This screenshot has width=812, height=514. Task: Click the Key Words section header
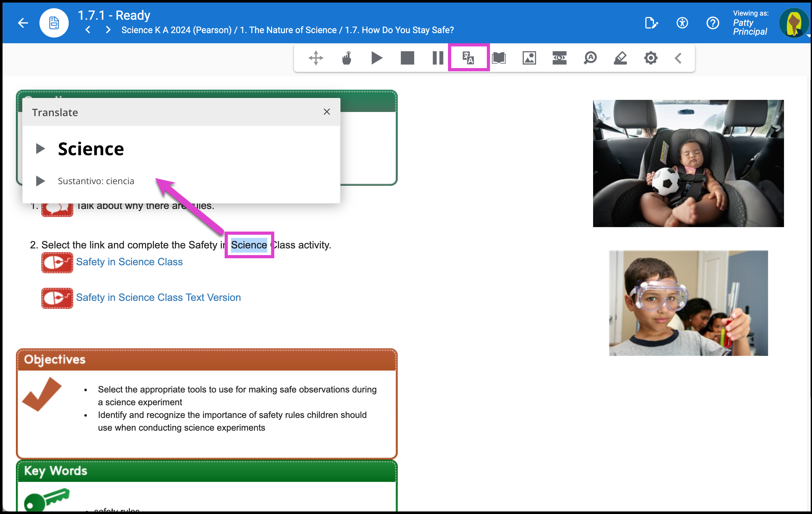[x=207, y=471]
